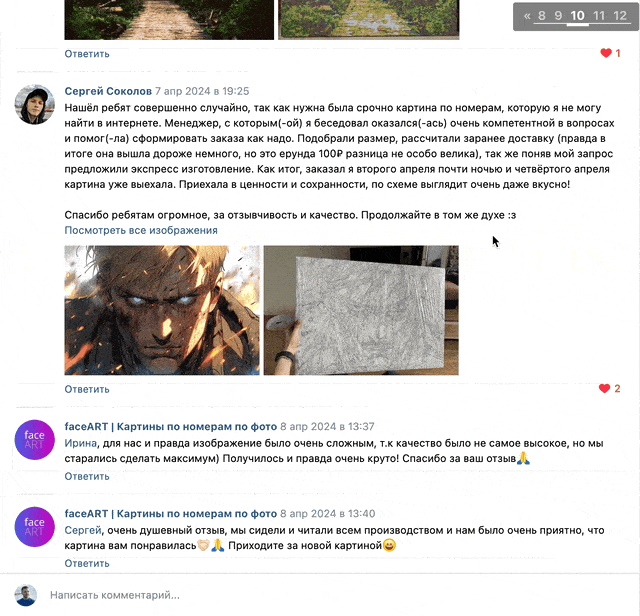Screen dimensions: 640x616
Task: Click the 'Ирина' mention in the faceART reply
Action: coord(80,443)
